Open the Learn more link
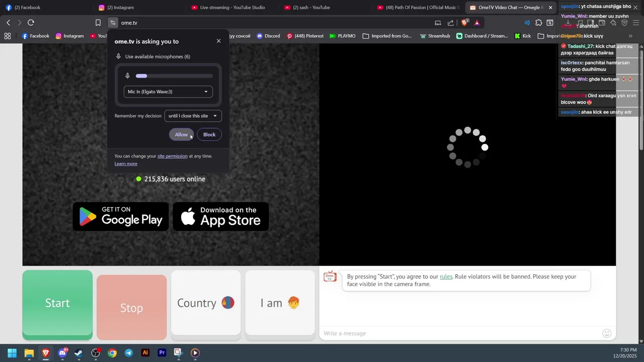 (x=126, y=163)
